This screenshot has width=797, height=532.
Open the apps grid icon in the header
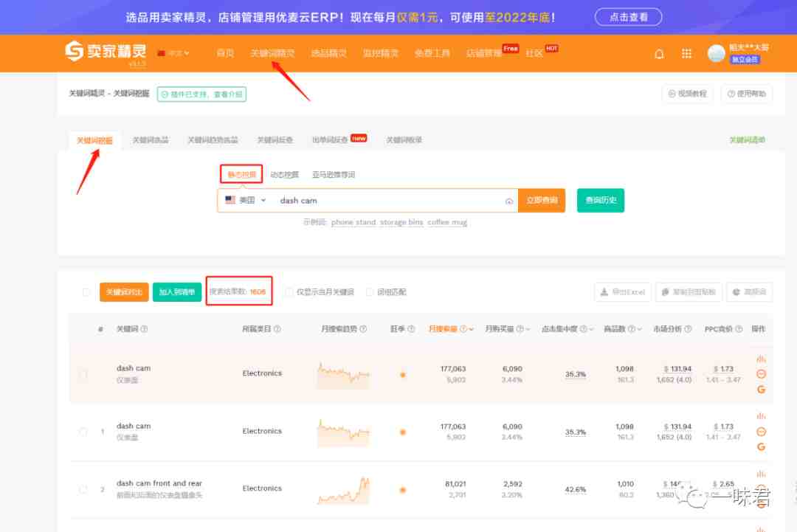click(x=686, y=54)
